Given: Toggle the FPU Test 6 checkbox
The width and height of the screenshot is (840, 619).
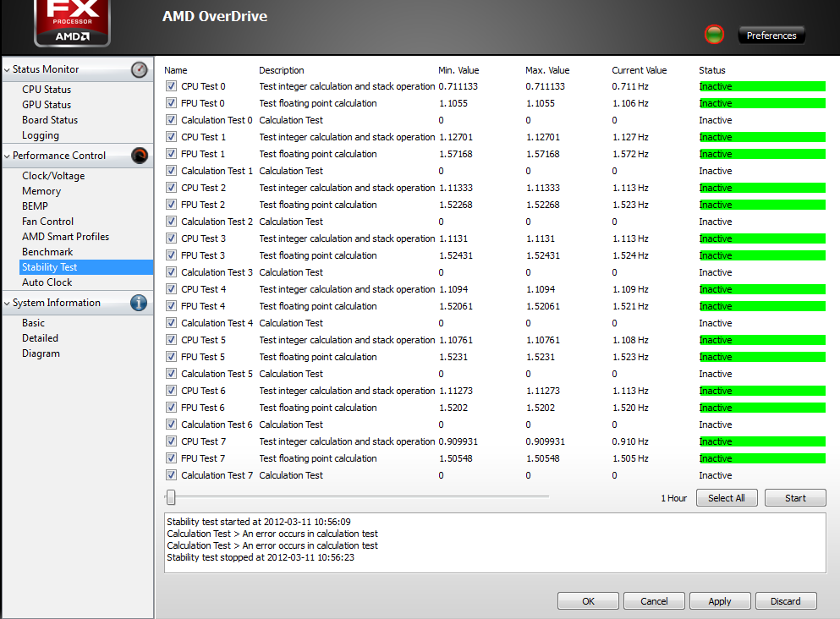Looking at the screenshot, I should point(171,408).
